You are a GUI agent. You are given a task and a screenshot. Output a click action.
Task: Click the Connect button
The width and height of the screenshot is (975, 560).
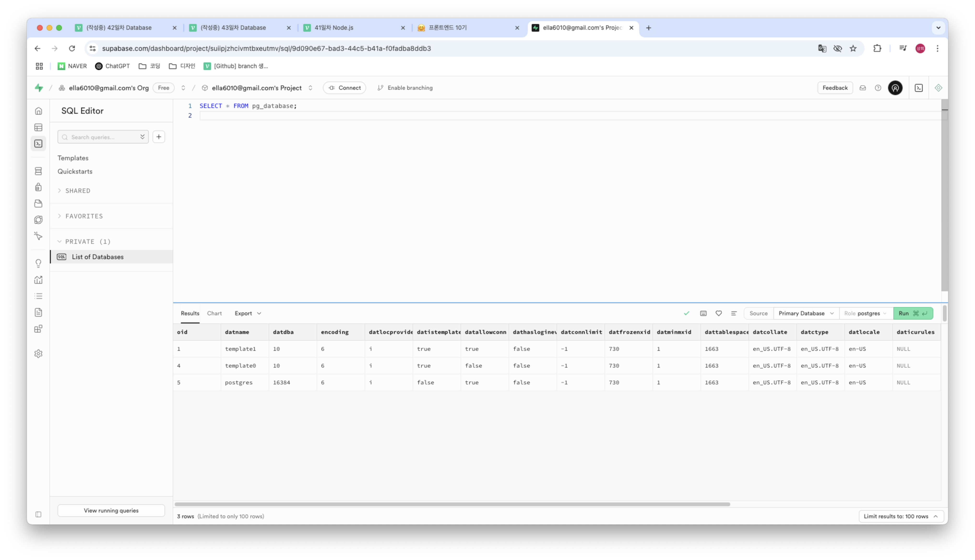click(345, 88)
